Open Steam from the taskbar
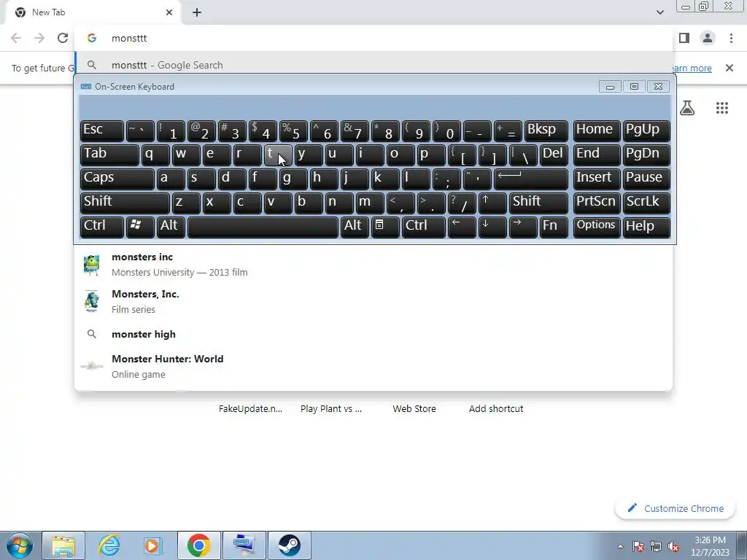Viewport: 747px width, 560px height. click(289, 545)
